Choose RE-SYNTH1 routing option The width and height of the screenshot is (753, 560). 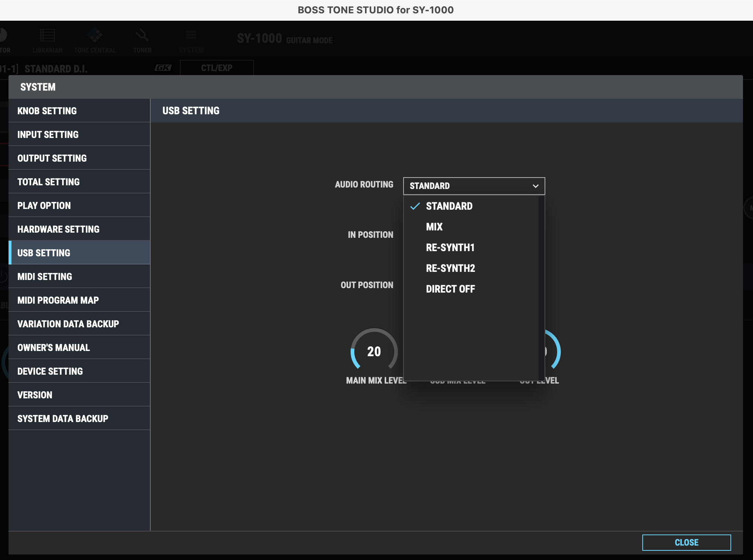pyautogui.click(x=450, y=247)
